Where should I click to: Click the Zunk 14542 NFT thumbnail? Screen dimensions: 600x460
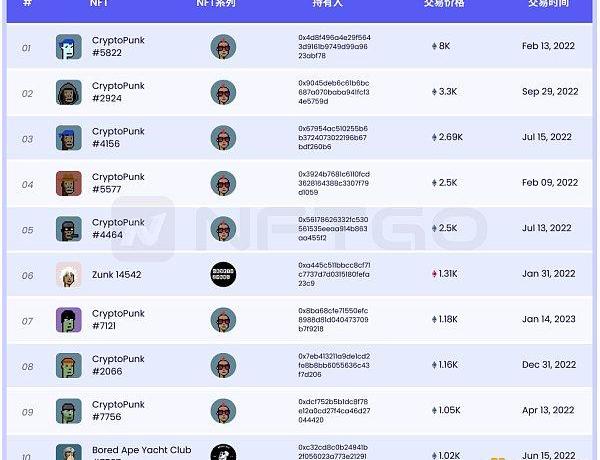[69, 274]
